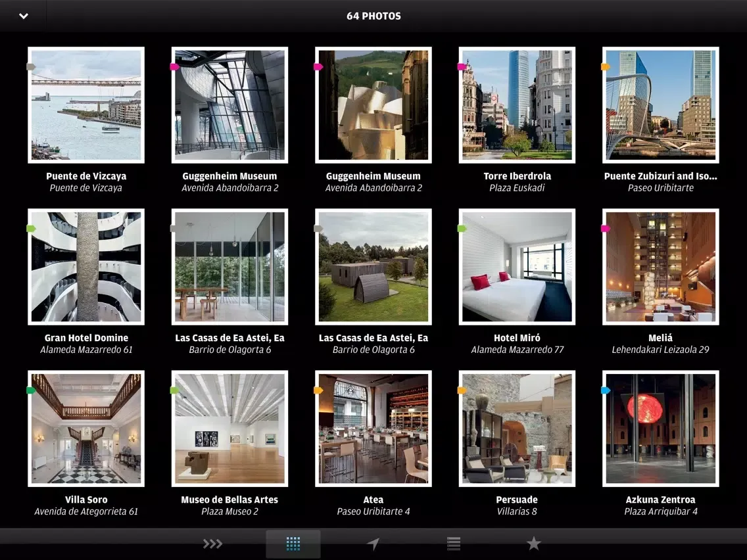
Task: Open the Puente de Vizcaya photo
Action: [x=86, y=105]
